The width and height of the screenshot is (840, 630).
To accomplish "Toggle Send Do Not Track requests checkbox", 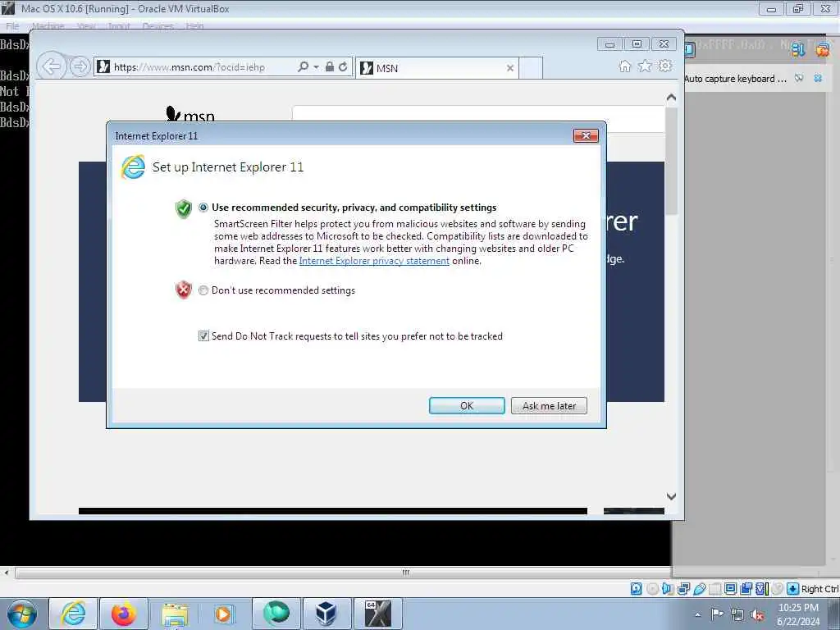I will (x=203, y=336).
